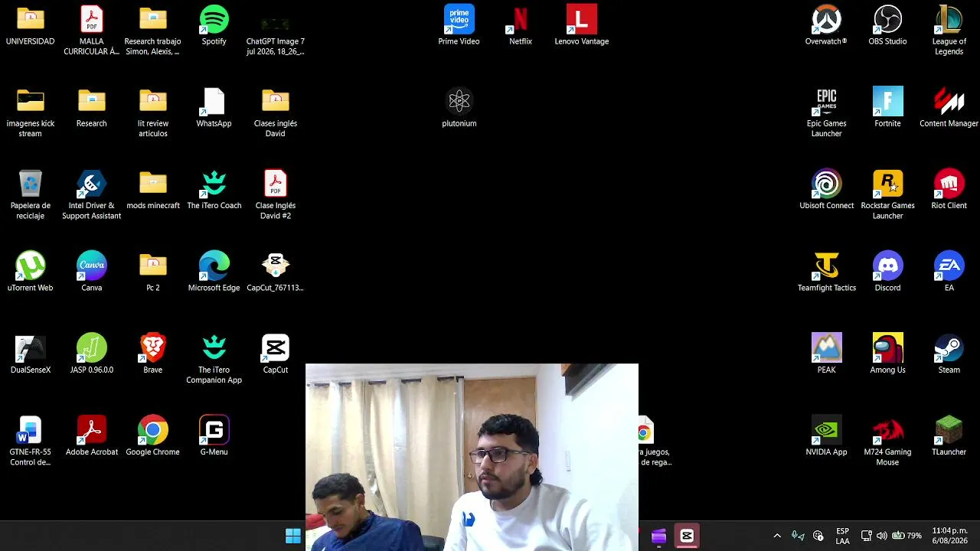
Task: Select the lit review artículos folder
Action: point(153,101)
